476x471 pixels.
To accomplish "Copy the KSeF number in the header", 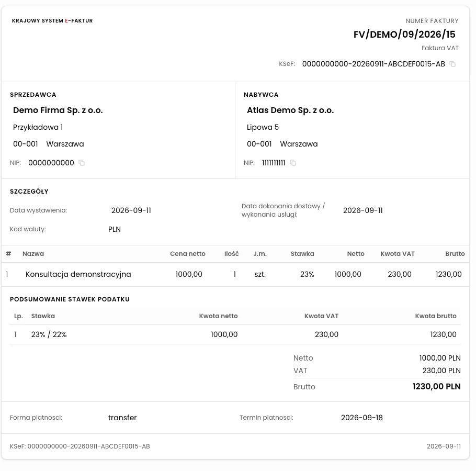I will click(x=452, y=64).
